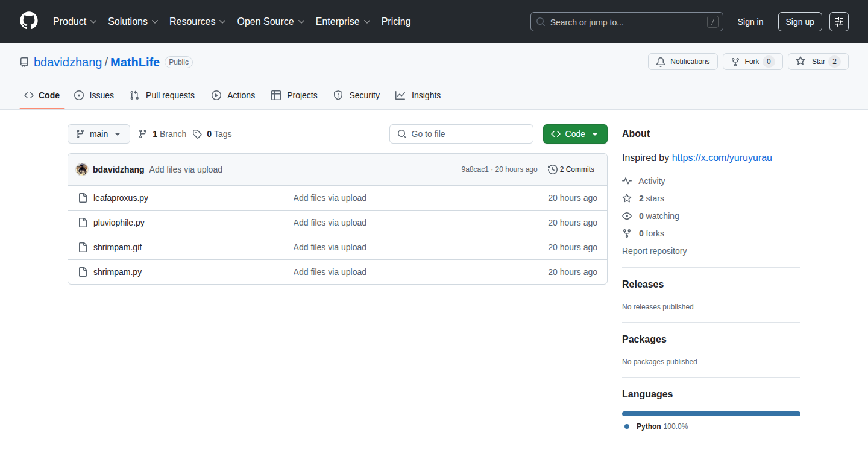This screenshot has height=459, width=868.
Task: Click commit message in leafaproxus.py row
Action: point(330,198)
